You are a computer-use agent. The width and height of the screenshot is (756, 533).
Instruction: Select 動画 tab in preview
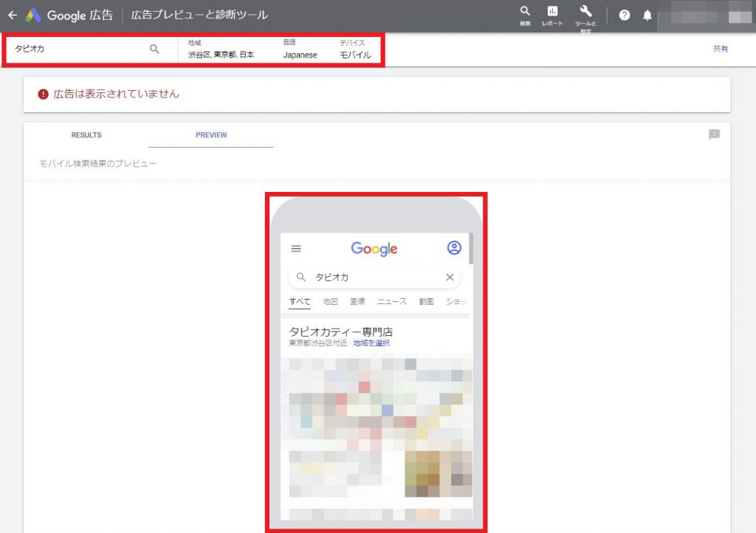(x=426, y=302)
